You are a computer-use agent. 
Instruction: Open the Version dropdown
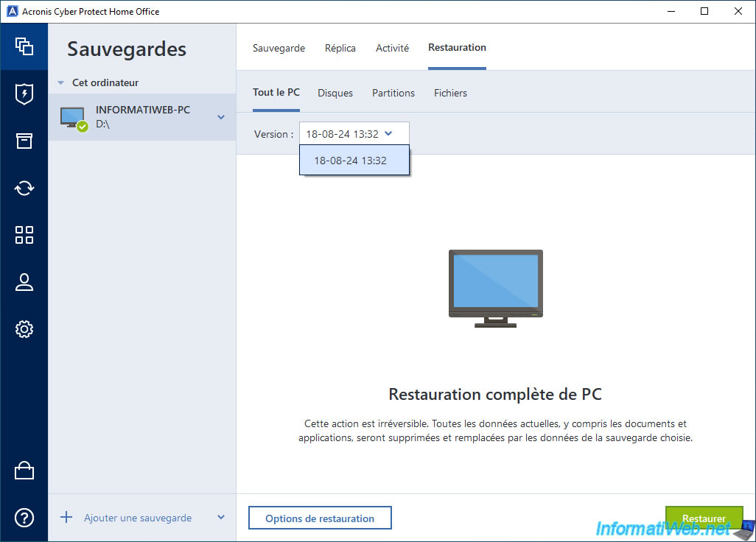point(354,133)
